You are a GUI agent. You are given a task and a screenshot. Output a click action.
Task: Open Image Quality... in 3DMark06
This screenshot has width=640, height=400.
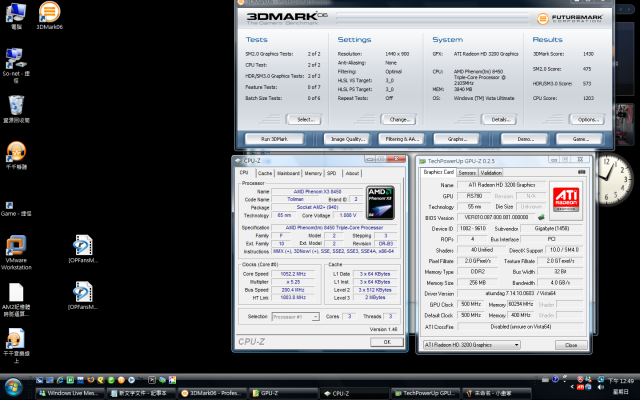pos(347,139)
